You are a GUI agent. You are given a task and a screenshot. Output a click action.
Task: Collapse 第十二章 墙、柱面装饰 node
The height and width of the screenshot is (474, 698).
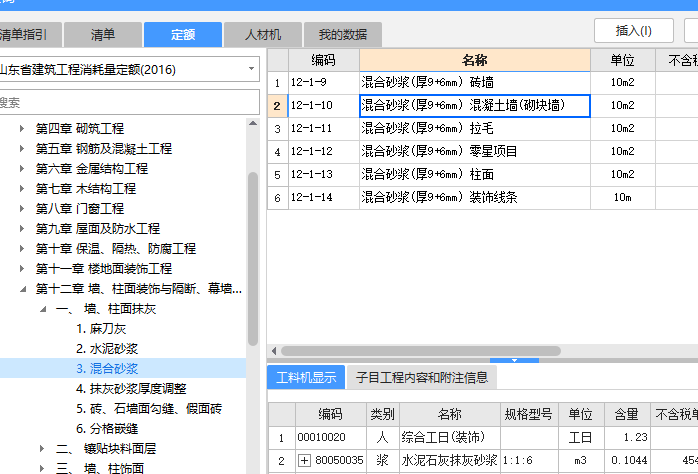click(23, 289)
